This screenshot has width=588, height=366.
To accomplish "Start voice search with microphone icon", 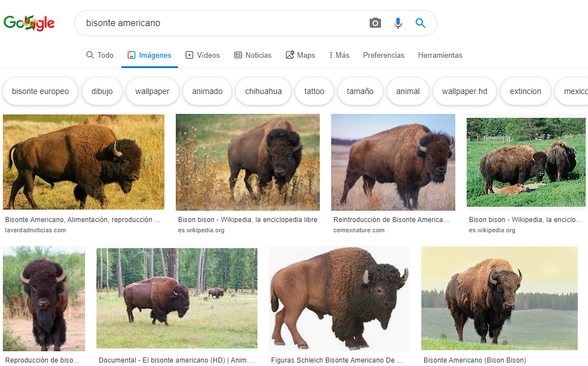I will (398, 23).
